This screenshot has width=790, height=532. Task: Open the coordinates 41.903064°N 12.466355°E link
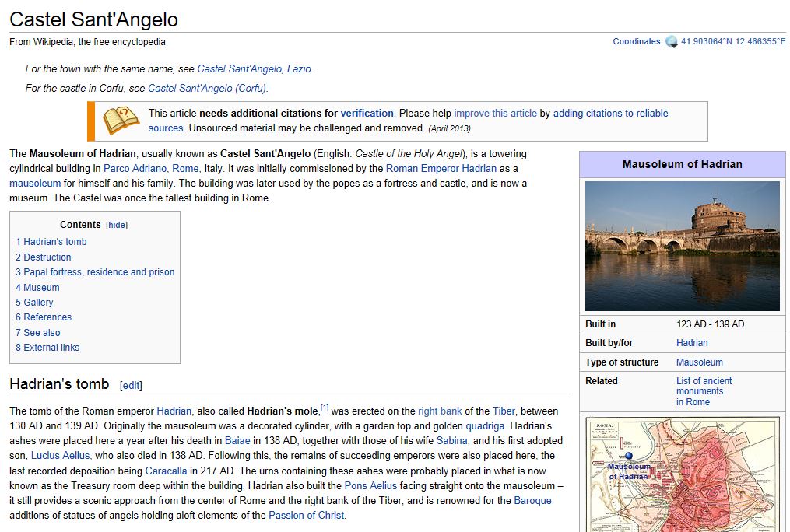tap(733, 42)
